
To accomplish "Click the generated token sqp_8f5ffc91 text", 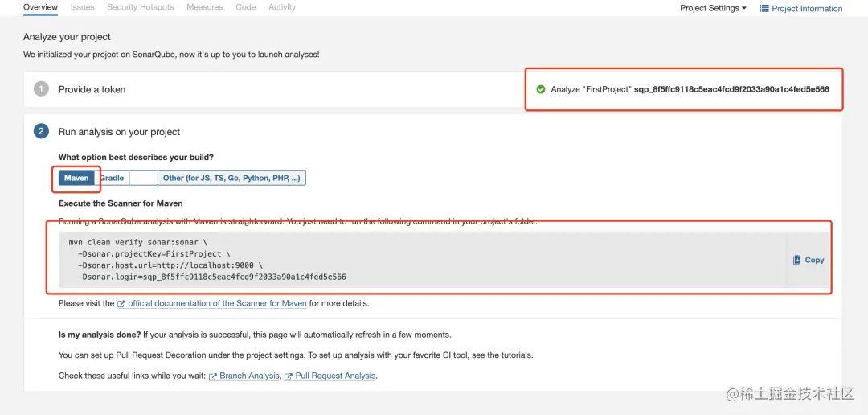I will click(x=731, y=89).
